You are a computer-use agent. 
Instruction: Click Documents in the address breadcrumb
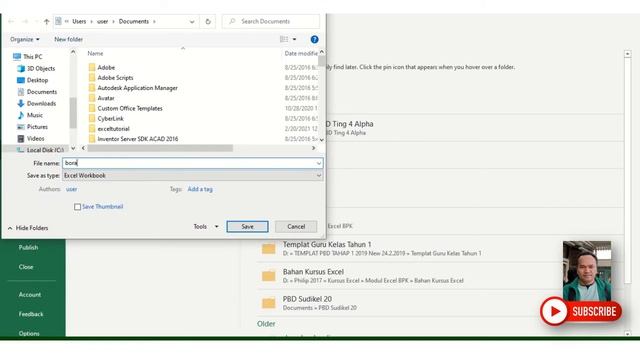(x=133, y=22)
